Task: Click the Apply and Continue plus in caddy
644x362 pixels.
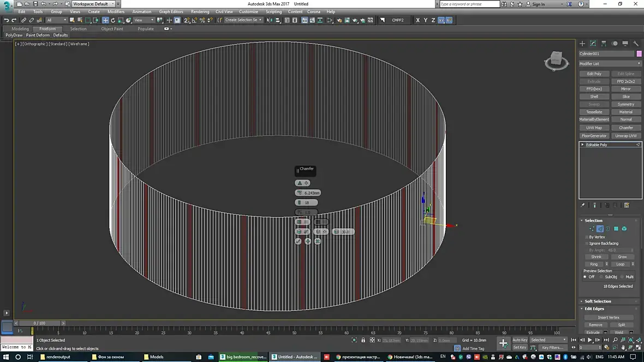Action: [308, 242]
